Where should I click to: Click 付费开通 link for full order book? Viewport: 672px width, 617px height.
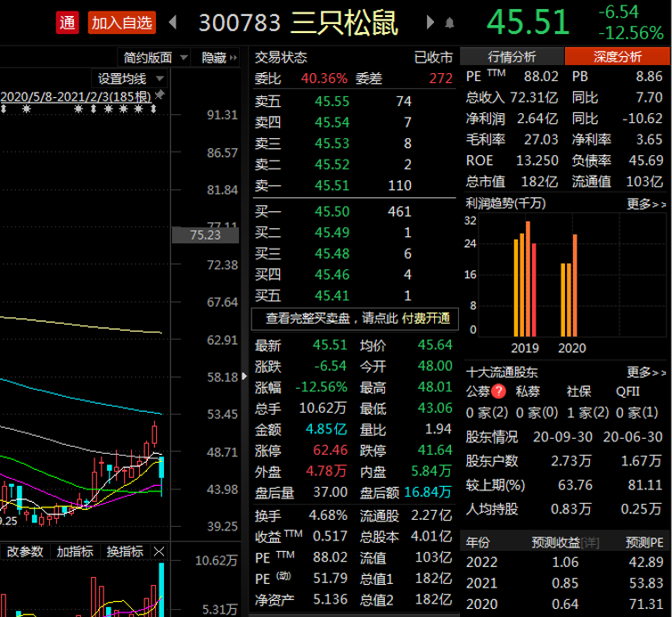pyautogui.click(x=426, y=318)
